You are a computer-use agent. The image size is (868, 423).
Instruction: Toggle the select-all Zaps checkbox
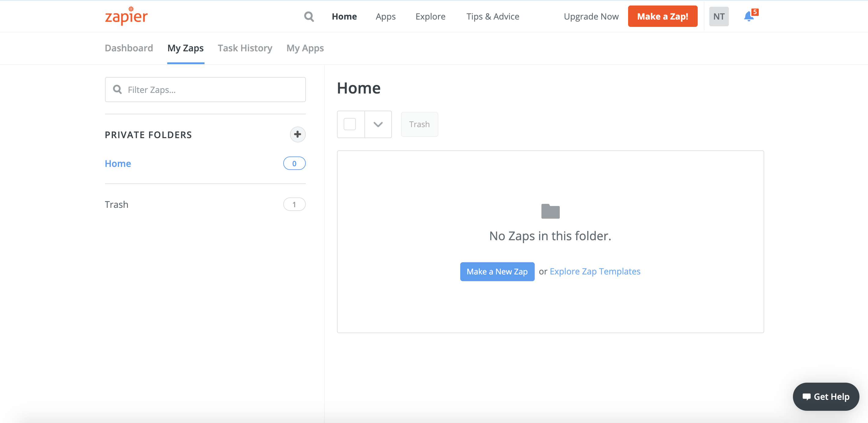tap(350, 124)
